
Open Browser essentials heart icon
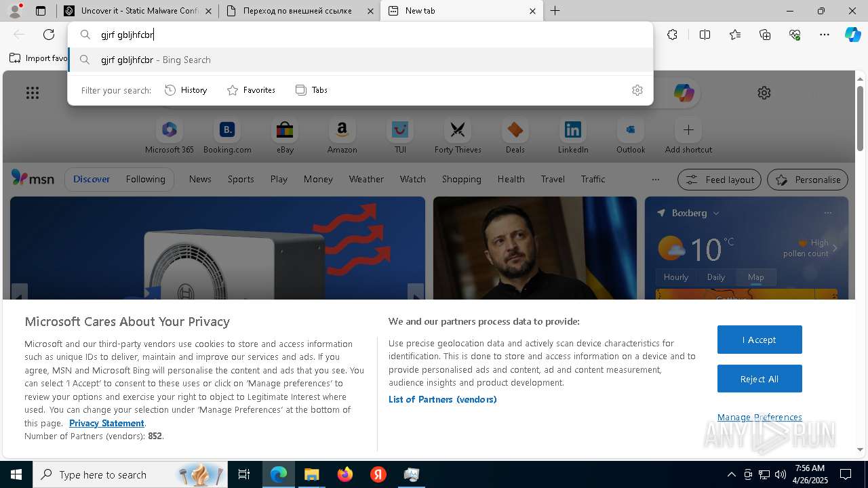pos(795,35)
